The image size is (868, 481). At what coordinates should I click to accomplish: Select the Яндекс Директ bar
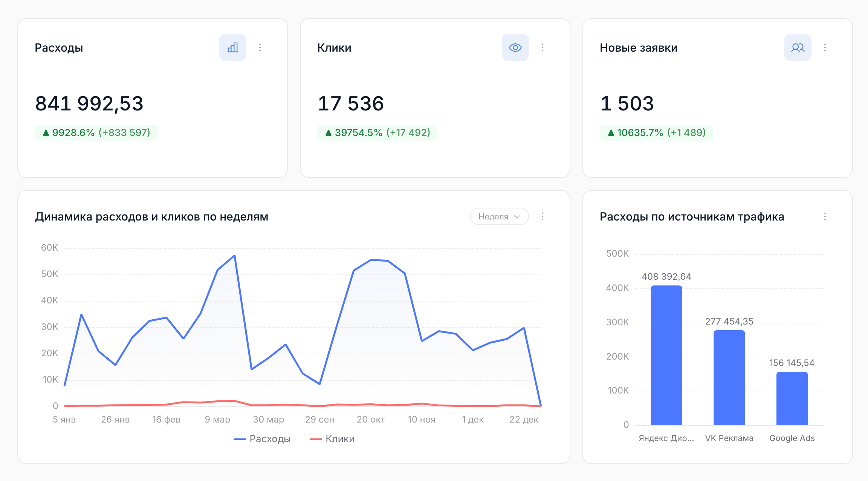click(666, 355)
